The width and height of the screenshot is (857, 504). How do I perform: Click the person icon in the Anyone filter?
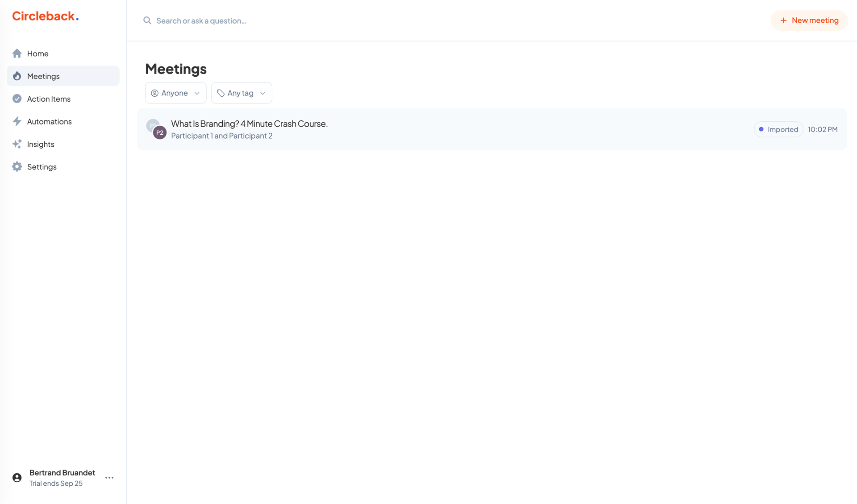click(154, 93)
